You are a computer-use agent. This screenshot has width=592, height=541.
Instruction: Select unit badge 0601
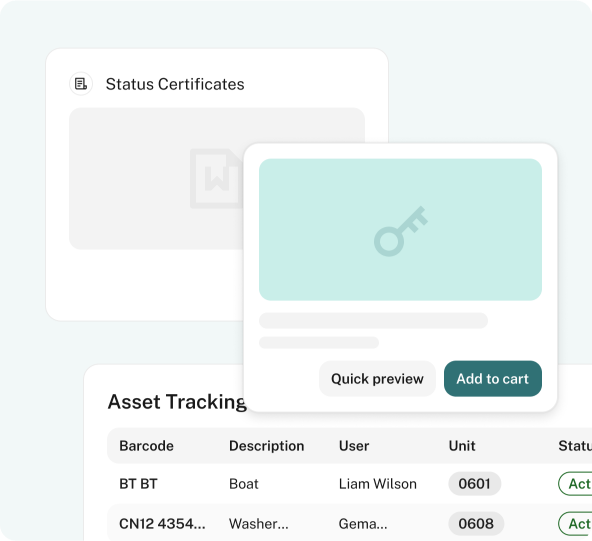[x=475, y=484]
